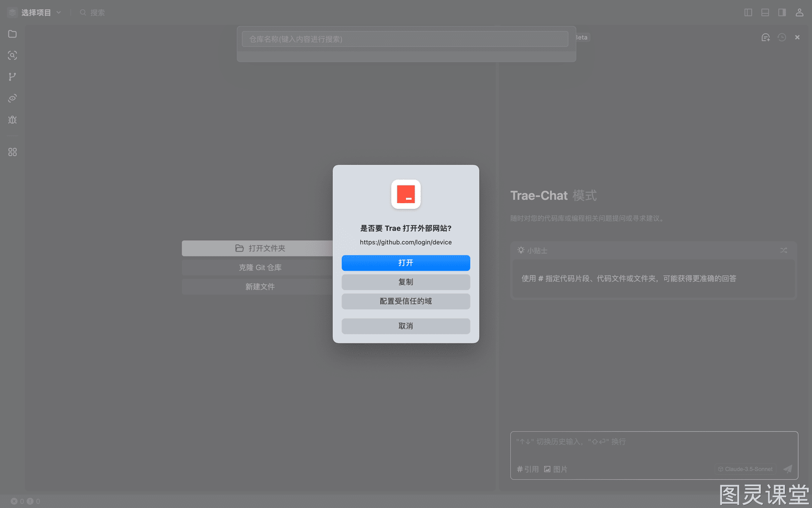Focus the 仓库名称 repository search field
812x508 pixels.
tap(405, 39)
